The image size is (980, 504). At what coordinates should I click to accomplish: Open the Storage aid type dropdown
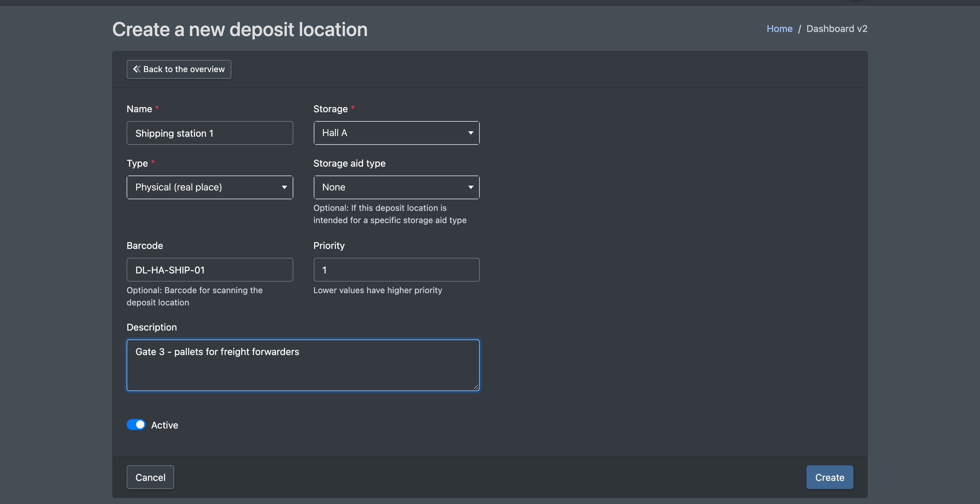tap(396, 187)
